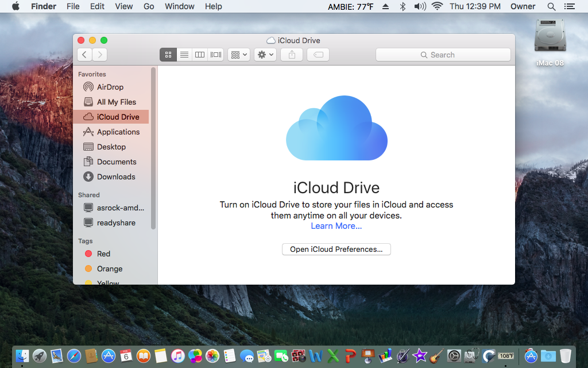Select AirDrop in the sidebar
The width and height of the screenshot is (588, 368).
point(111,87)
